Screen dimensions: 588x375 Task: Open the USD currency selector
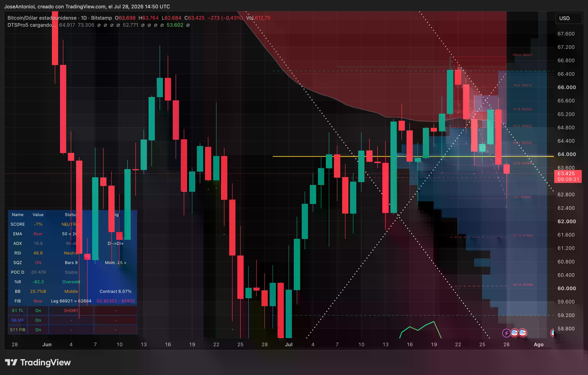click(568, 18)
